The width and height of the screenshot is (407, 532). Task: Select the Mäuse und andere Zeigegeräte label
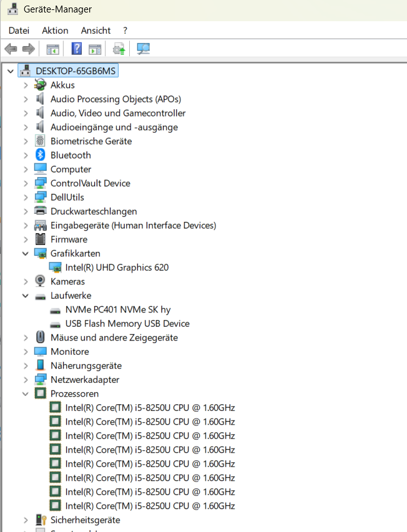114,337
